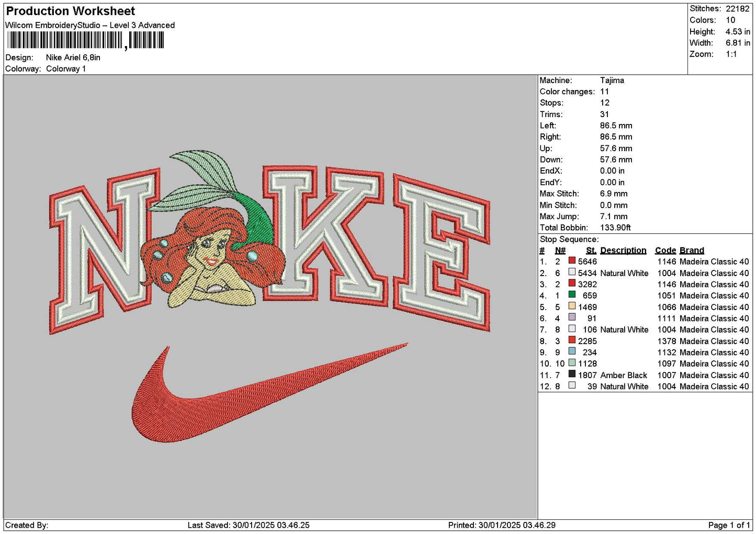Click the 'Description' column header
756x534 pixels.
click(x=623, y=251)
